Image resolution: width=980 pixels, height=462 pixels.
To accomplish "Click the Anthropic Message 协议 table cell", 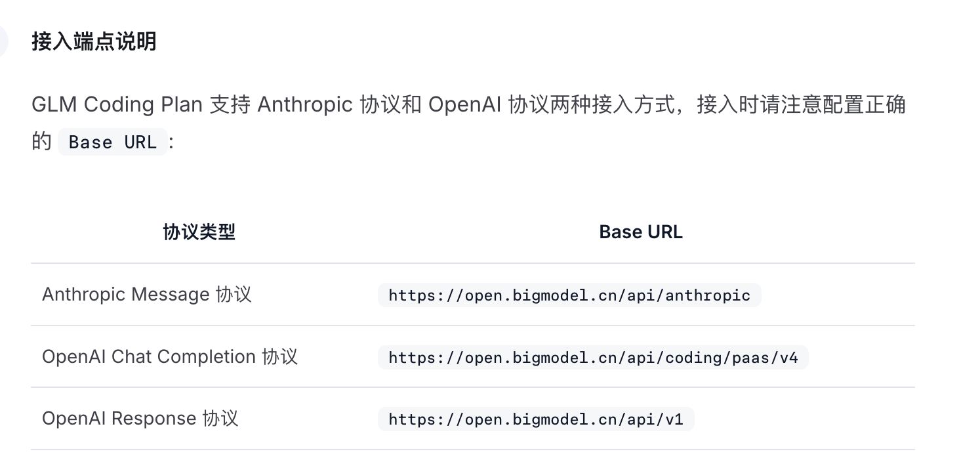I will [x=147, y=294].
